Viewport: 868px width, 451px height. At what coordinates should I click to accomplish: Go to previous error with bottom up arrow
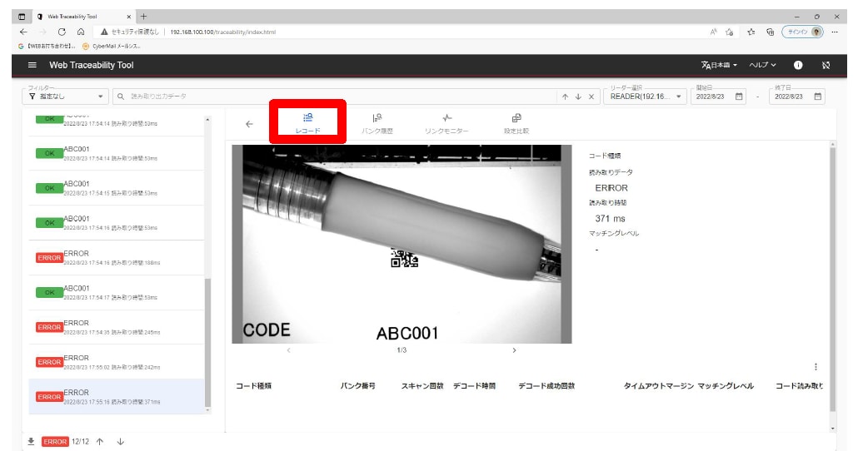(x=100, y=442)
